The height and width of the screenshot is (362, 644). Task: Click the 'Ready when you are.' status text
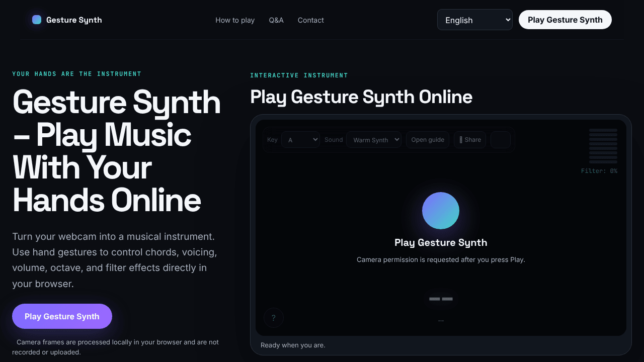click(x=293, y=345)
